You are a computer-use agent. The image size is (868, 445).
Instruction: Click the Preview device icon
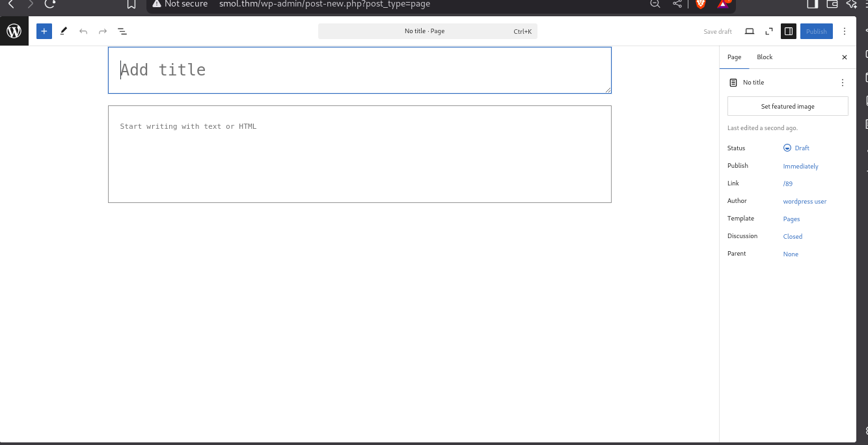[750, 31]
